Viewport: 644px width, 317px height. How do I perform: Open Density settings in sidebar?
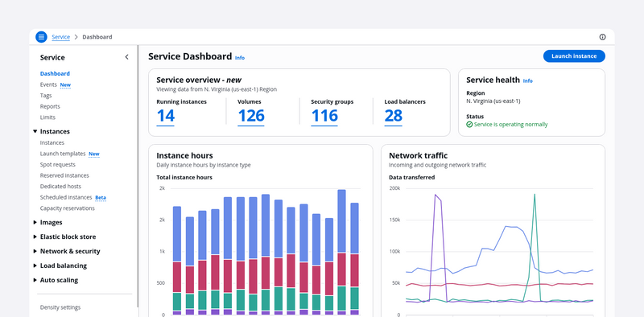[60, 307]
